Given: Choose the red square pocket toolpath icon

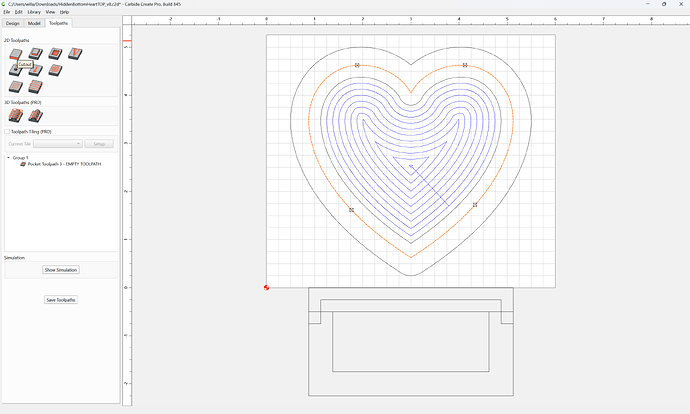Looking at the screenshot, I should tap(55, 54).
